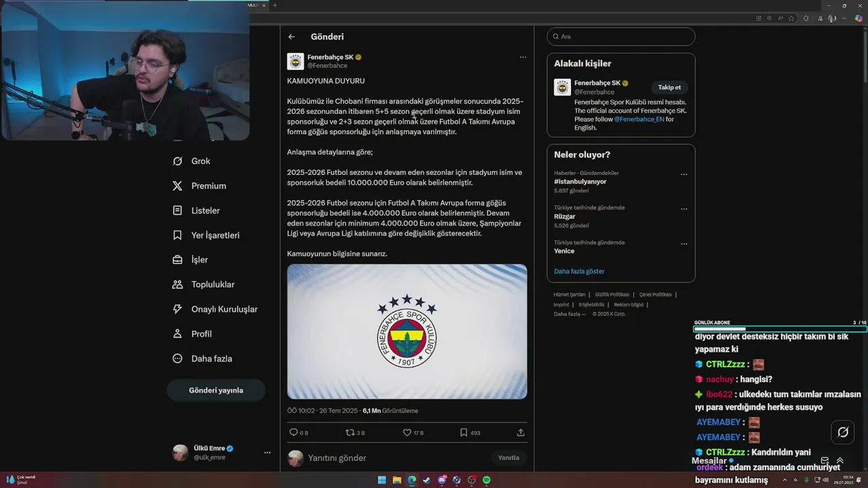Click the Fenerbahçe SK name in Alakalı kişiler
Viewport: 868px width, 488px height.
coord(597,83)
